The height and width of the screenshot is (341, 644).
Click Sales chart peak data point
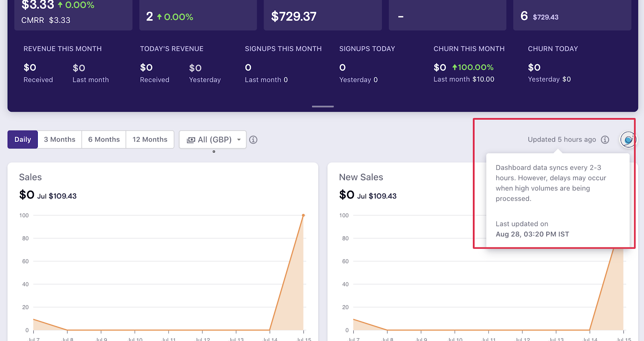click(x=303, y=215)
